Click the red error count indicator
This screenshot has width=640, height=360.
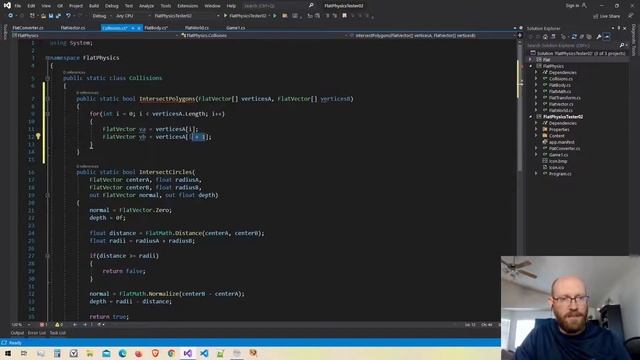click(x=43, y=325)
